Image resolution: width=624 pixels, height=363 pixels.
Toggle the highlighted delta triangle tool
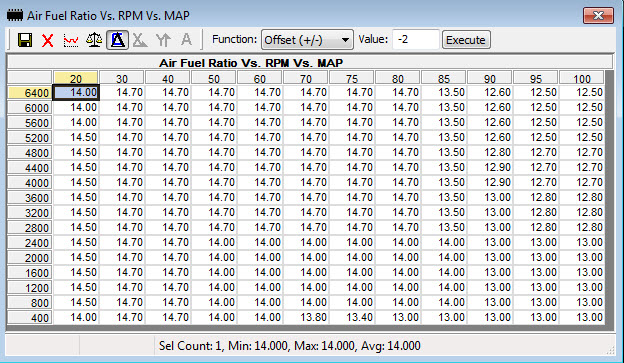coord(117,40)
